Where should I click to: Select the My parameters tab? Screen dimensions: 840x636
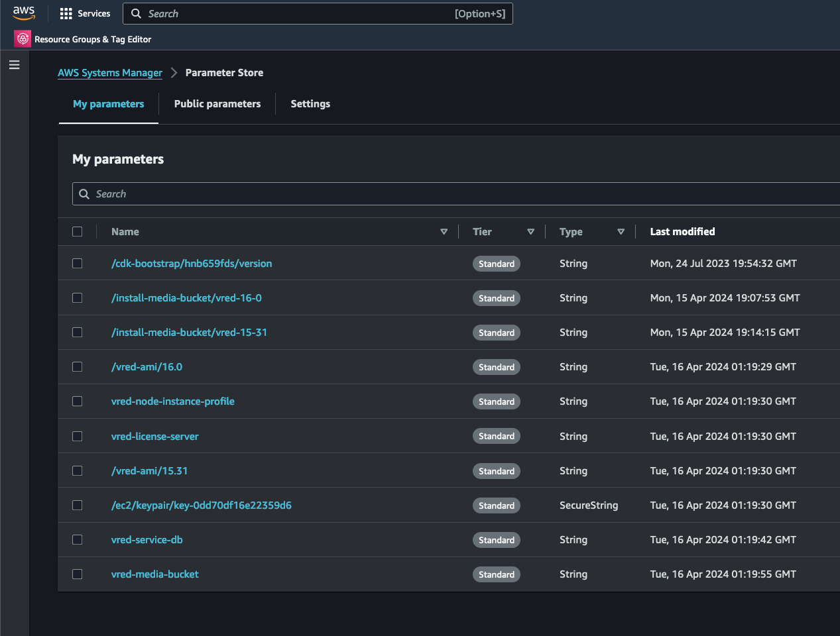(x=108, y=103)
